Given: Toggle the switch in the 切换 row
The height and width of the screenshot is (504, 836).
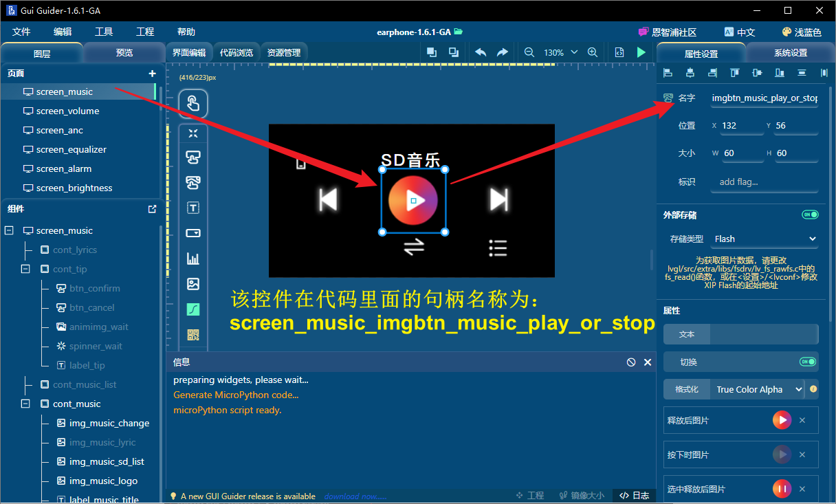Looking at the screenshot, I should [x=807, y=362].
